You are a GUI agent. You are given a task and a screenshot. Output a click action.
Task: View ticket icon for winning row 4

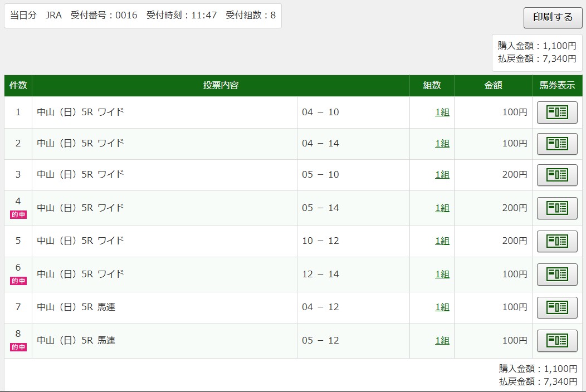556,208
